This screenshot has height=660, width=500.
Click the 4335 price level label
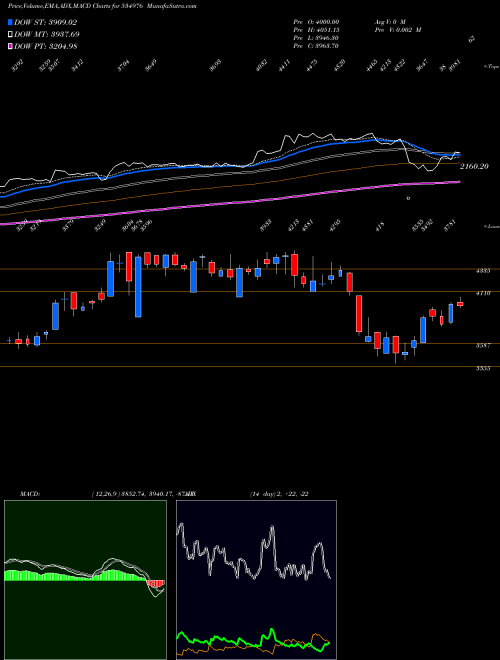[483, 271]
